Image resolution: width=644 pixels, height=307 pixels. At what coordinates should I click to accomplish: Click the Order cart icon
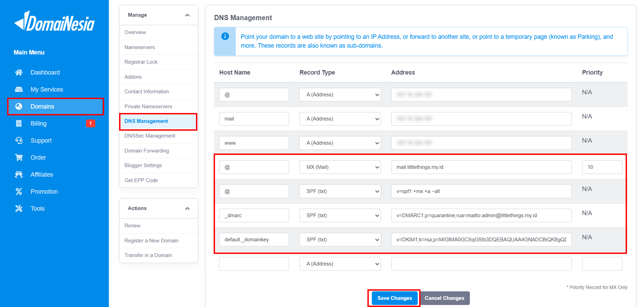19,157
